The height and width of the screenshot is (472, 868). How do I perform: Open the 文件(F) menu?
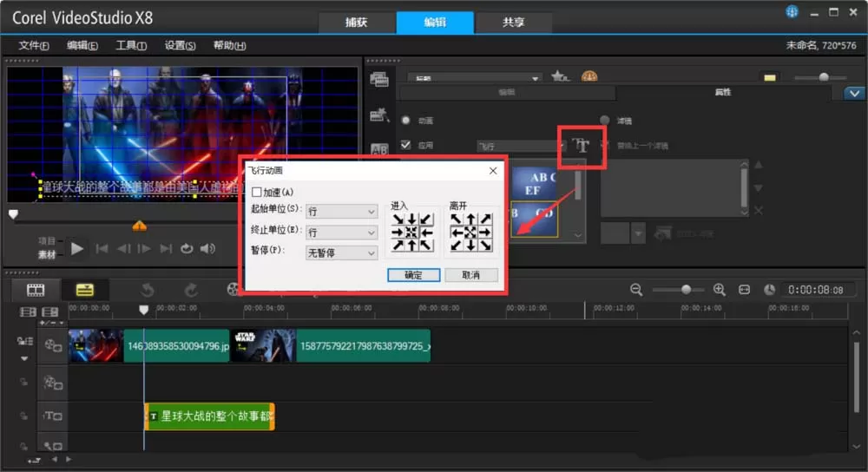tap(34, 45)
